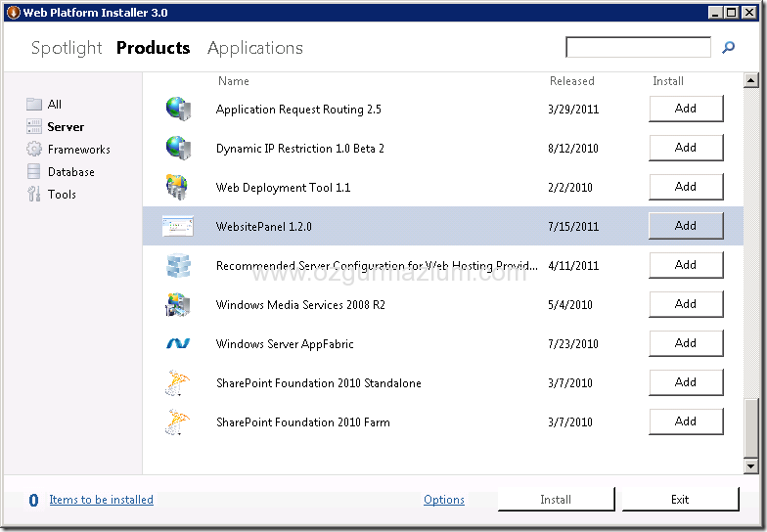Click the magnifier search icon

(x=728, y=47)
